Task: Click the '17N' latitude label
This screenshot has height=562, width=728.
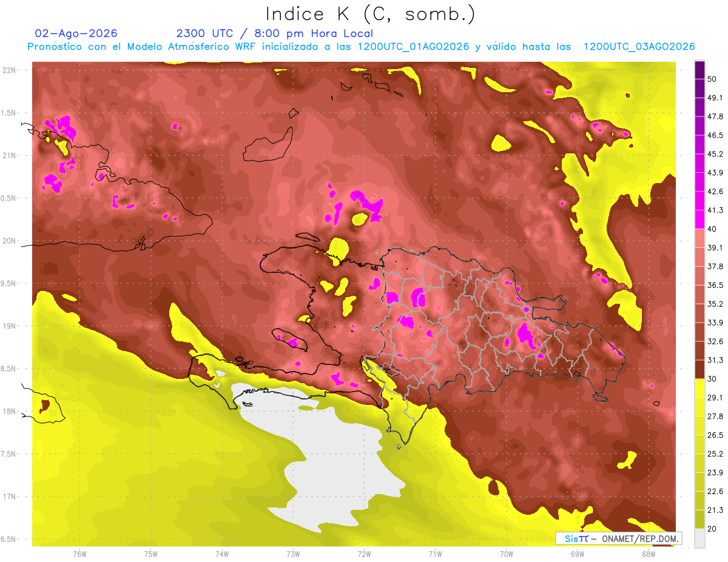Action: pyautogui.click(x=10, y=497)
